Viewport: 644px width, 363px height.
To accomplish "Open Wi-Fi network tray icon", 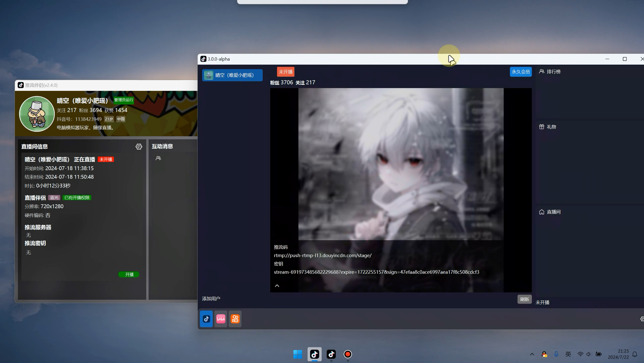I will coord(580,354).
